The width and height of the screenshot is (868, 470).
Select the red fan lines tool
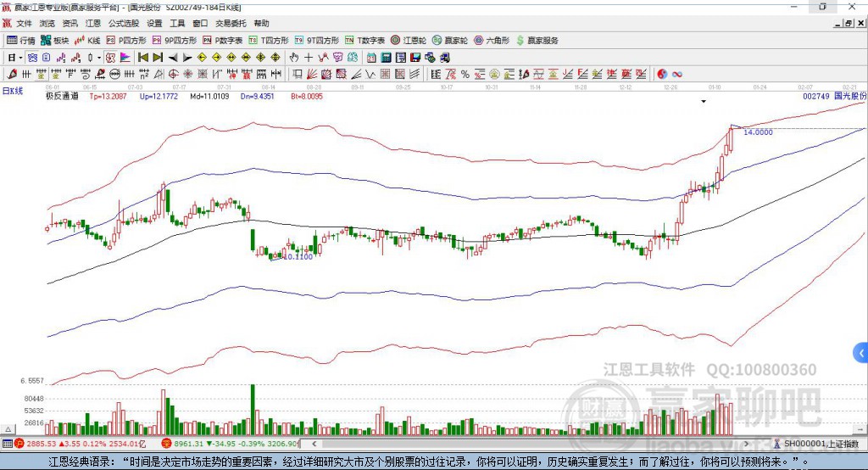click(312, 74)
